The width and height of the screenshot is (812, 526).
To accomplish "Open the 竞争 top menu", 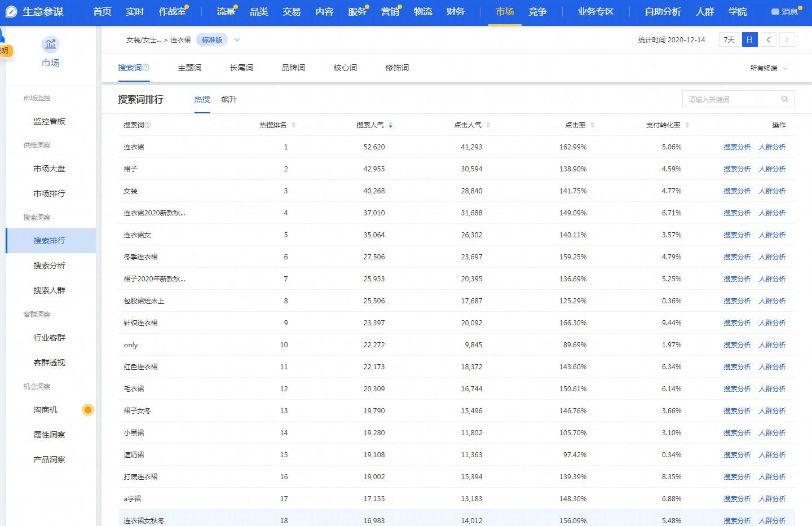I will 537,12.
